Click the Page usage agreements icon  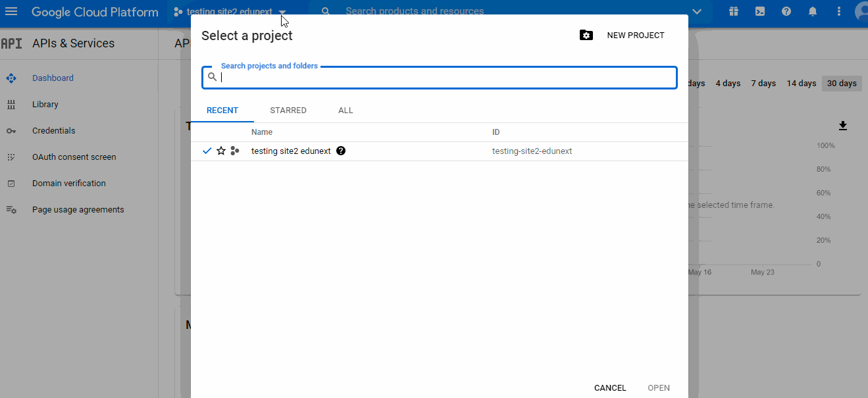click(11, 210)
